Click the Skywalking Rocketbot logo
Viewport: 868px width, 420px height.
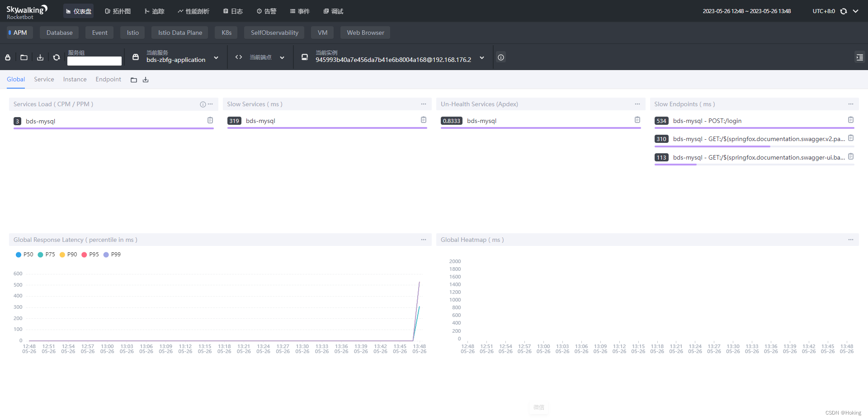pos(27,12)
